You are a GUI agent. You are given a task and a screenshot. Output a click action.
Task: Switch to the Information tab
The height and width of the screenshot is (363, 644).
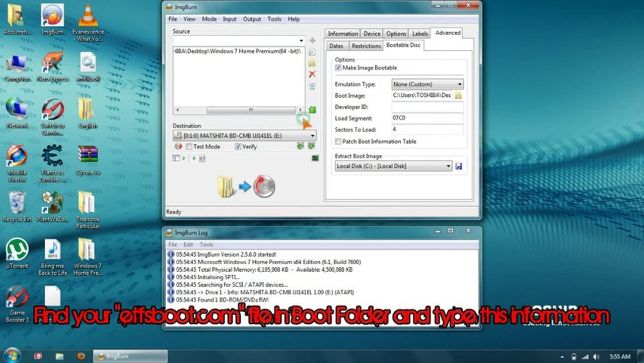click(x=343, y=34)
